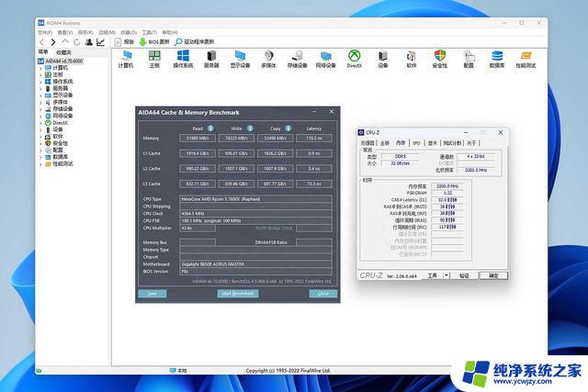Click the info icon next to Write
This screenshot has width=588, height=392.
[250, 129]
